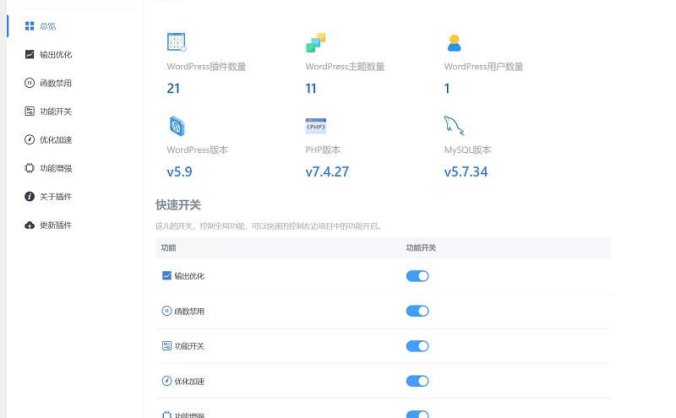Select the 功能开关 sidebar menu label
Viewport: 676px width, 418px height.
56,111
